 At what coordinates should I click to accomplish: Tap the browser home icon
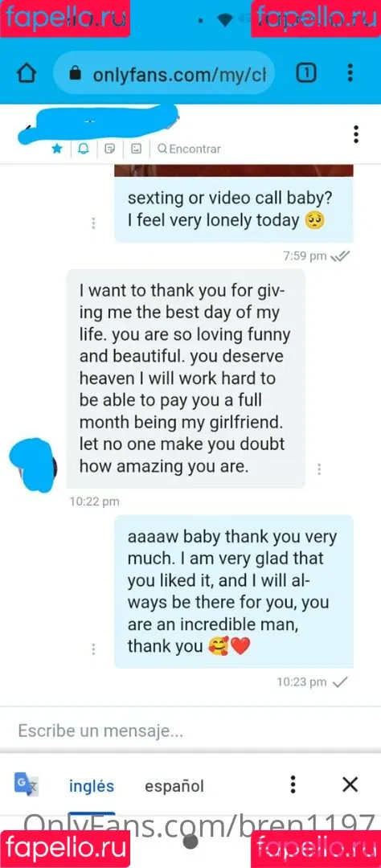27,74
